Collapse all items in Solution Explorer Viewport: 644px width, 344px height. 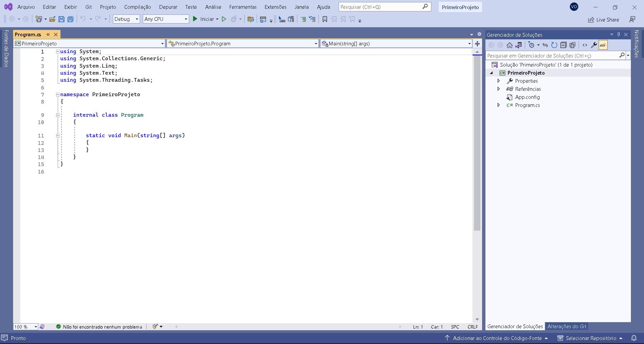tap(563, 45)
